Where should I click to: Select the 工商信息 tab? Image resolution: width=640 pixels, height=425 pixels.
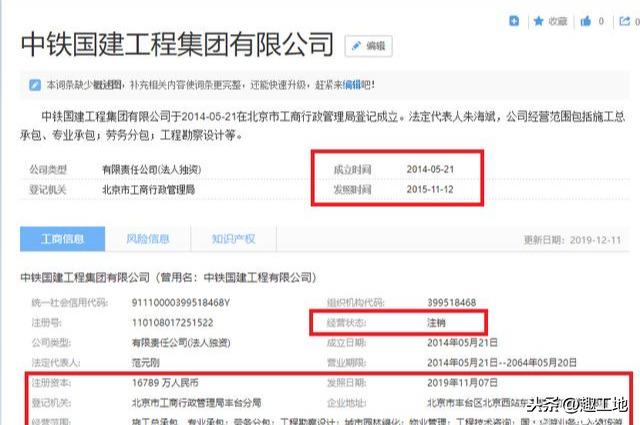[62, 239]
